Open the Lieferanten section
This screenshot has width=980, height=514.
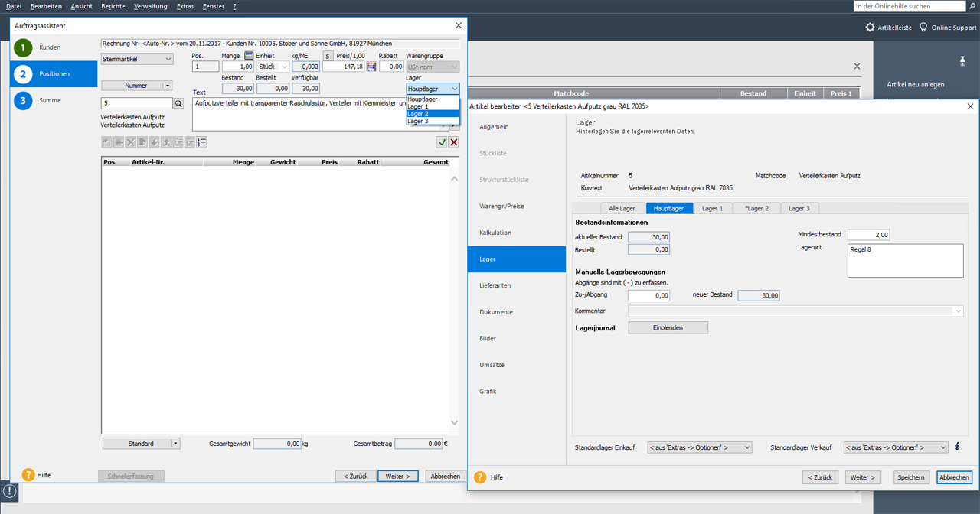[517, 285]
